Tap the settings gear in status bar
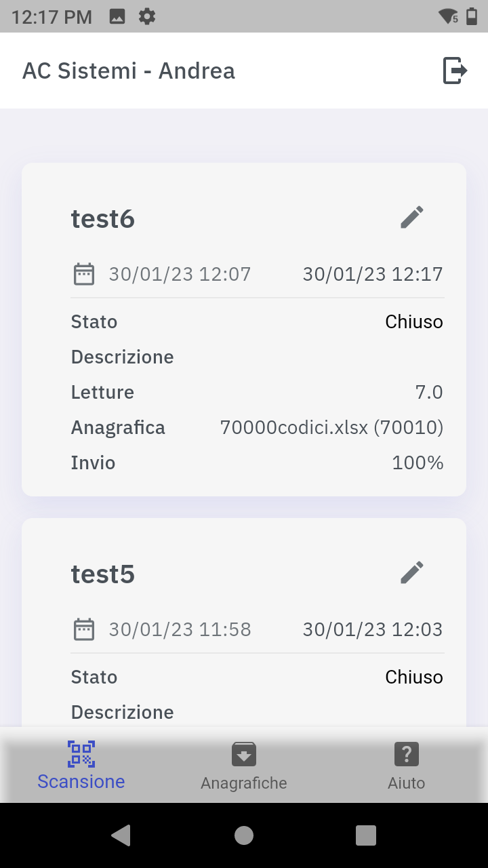 coord(147,16)
